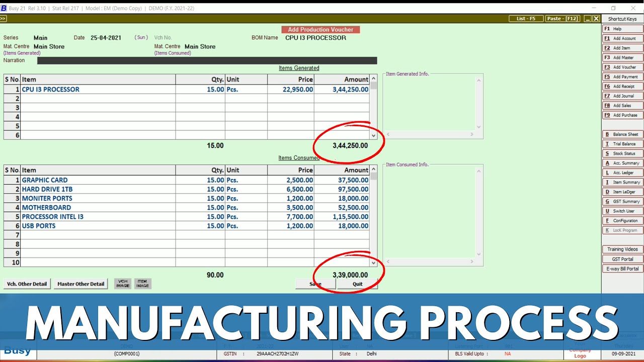Click Switch User shortcut
Screen dimensions: 644x362
(x=622, y=211)
